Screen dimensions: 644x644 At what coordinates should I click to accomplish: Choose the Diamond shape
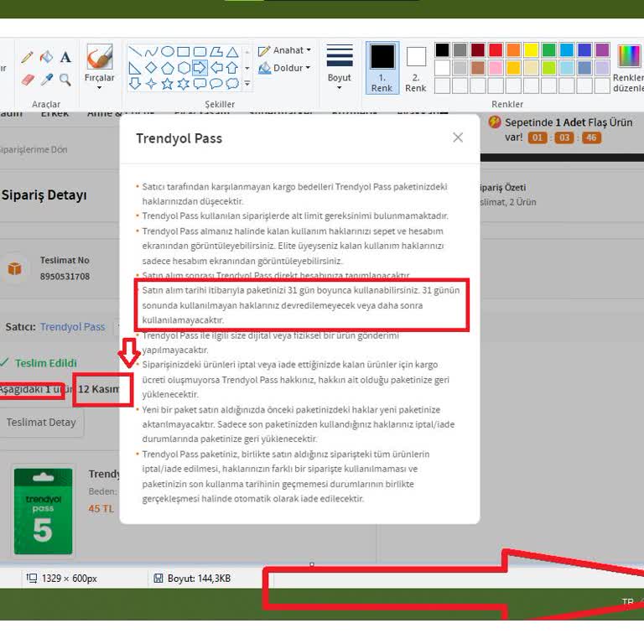click(151, 68)
